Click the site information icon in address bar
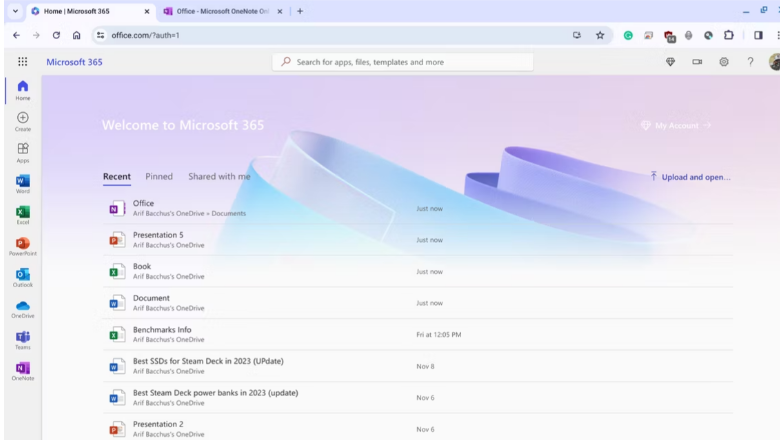Image resolution: width=780 pixels, height=440 pixels. [100, 35]
